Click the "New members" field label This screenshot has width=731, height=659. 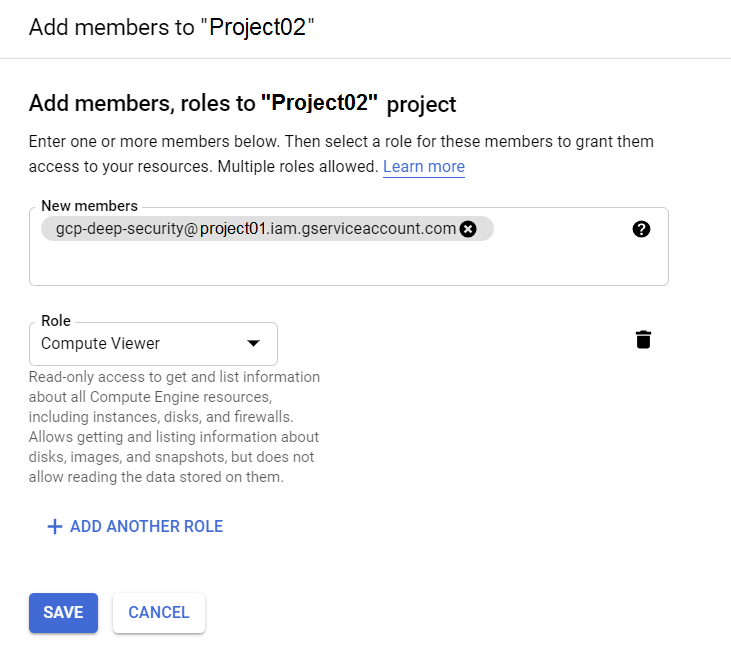(89, 206)
